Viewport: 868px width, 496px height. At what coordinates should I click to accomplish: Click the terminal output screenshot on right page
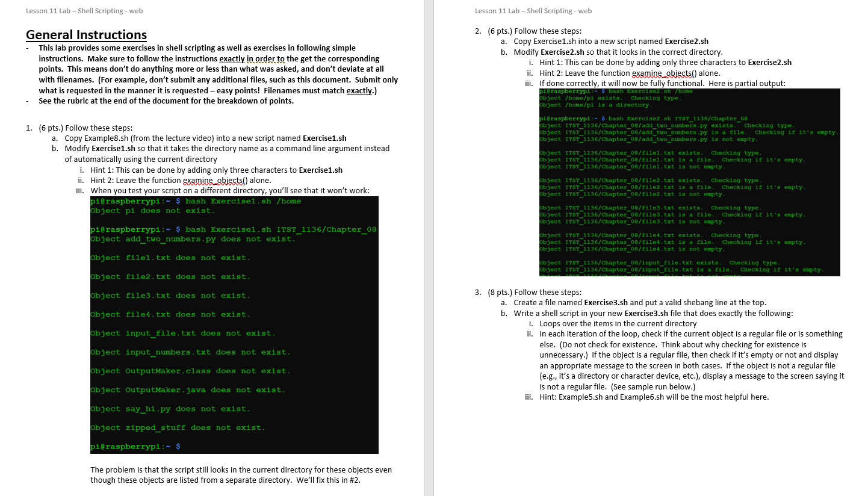tap(689, 181)
